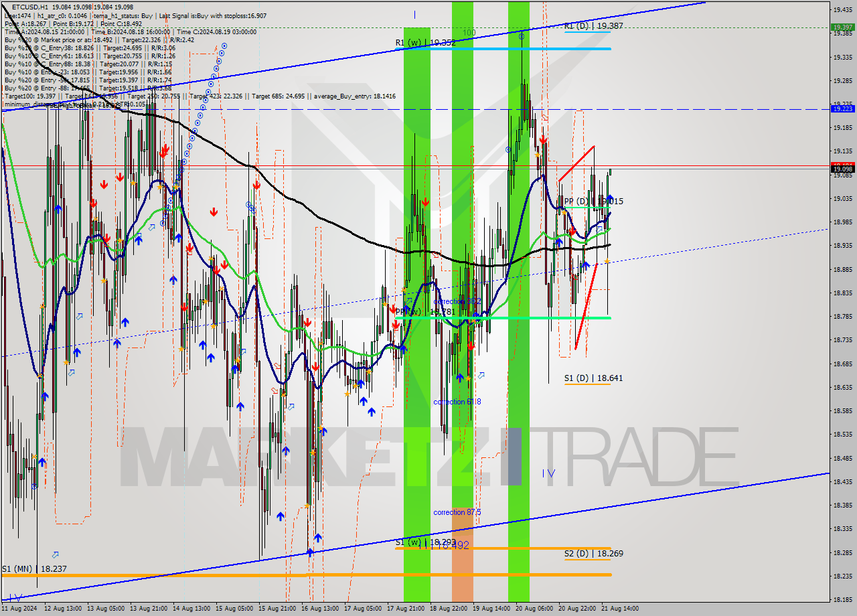857x616 pixels.
Task: Click the '16 Aug 13:00' time axis label
Action: [x=320, y=609]
